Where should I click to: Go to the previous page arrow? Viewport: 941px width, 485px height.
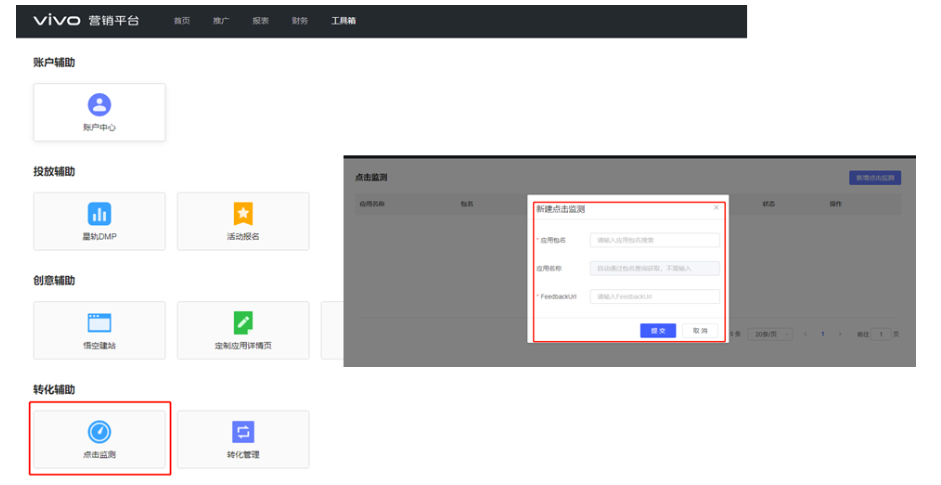coord(806,334)
